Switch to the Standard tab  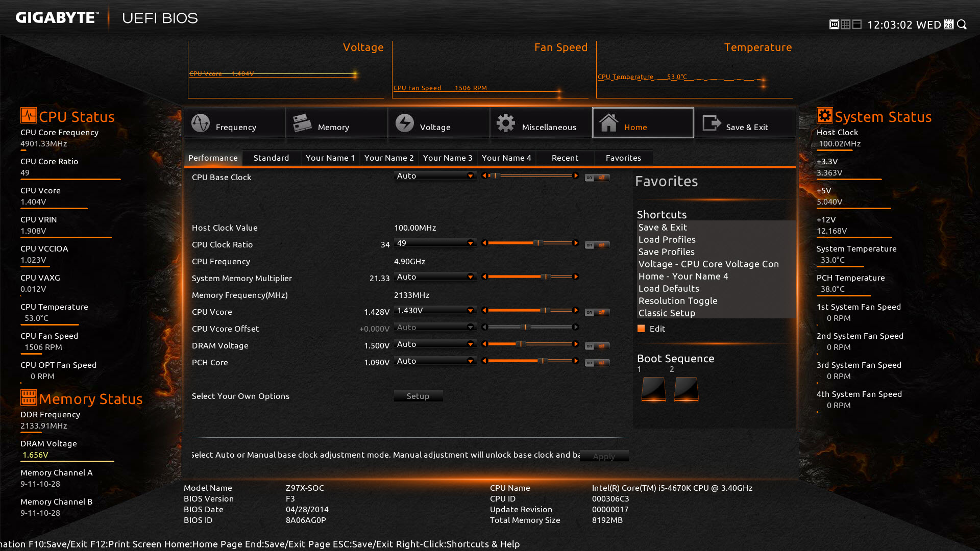point(272,158)
